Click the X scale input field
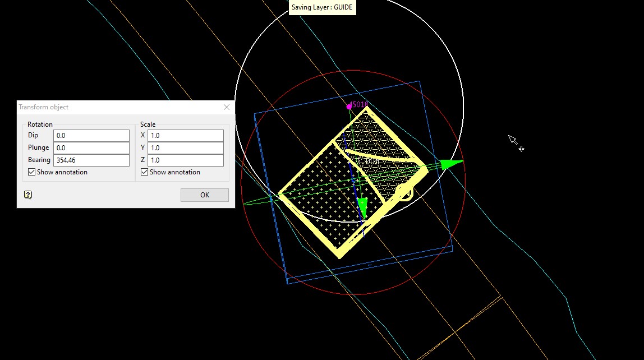Viewport: 644px width, 360px height. 185,136
